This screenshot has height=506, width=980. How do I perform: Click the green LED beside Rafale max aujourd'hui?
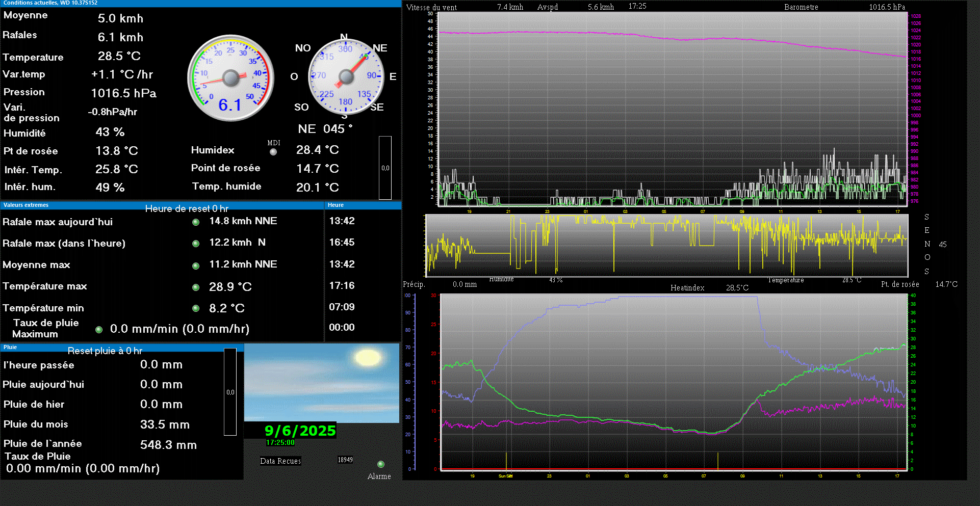(x=196, y=222)
